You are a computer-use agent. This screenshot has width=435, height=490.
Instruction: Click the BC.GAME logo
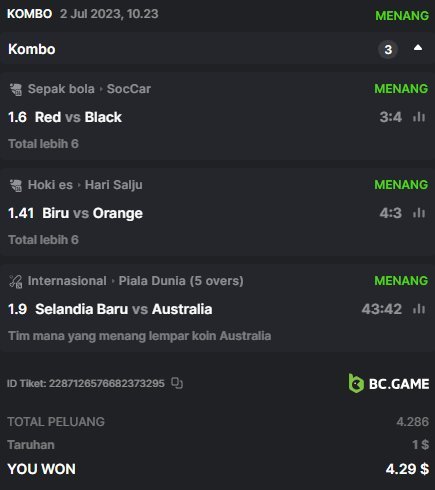389,383
